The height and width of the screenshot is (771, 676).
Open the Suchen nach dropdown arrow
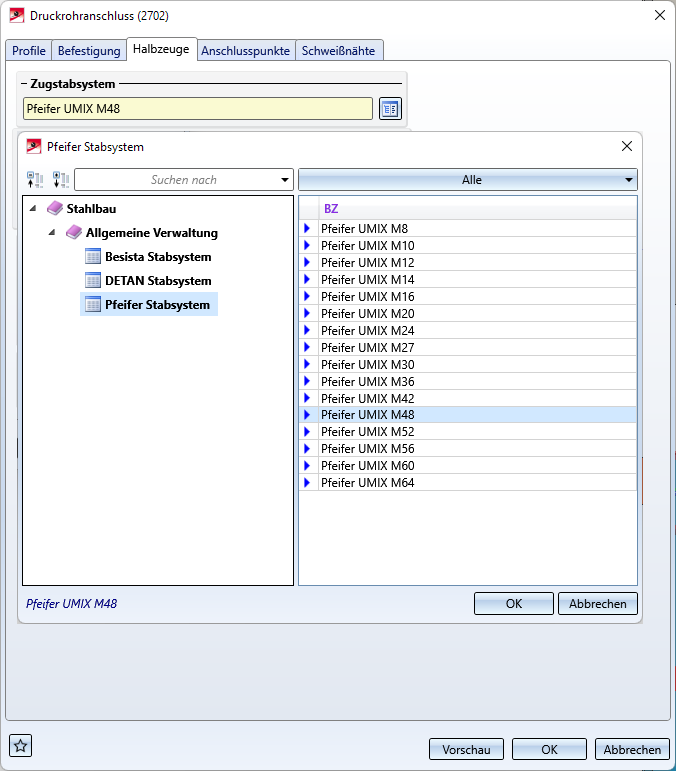click(x=285, y=180)
